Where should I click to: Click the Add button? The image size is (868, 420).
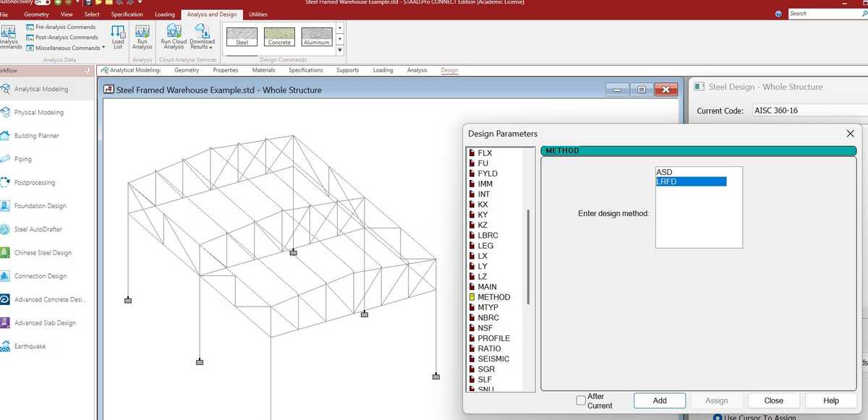[660, 400]
